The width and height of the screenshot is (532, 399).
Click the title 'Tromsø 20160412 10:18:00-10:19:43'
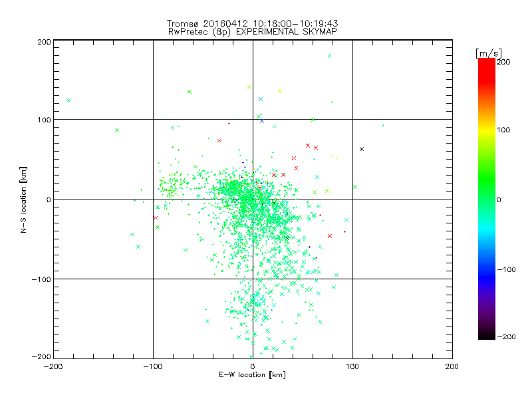point(252,23)
